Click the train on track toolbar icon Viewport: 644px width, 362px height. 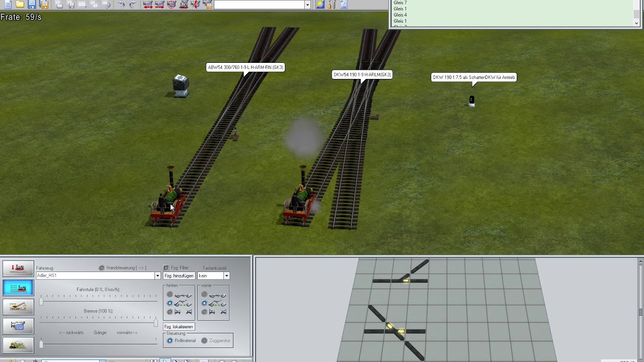[184, 5]
